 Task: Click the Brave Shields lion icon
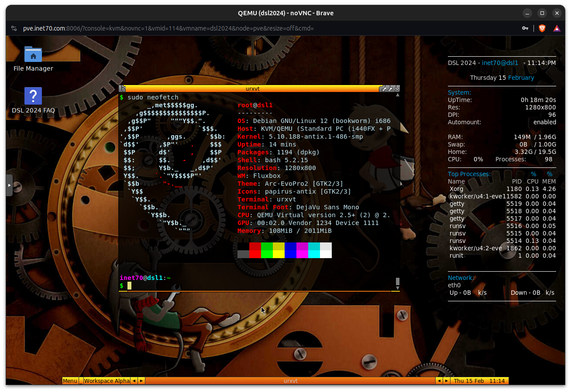[x=542, y=28]
